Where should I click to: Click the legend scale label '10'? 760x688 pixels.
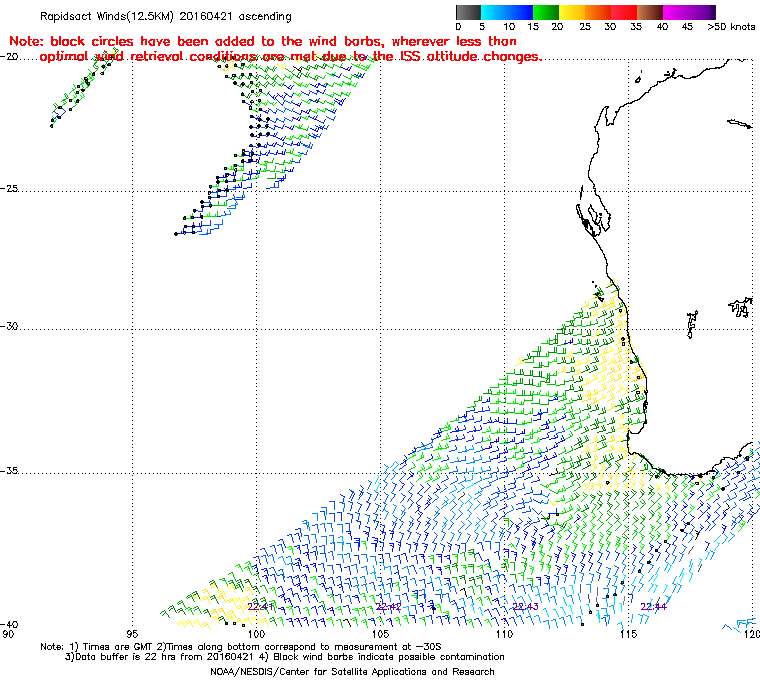(509, 27)
